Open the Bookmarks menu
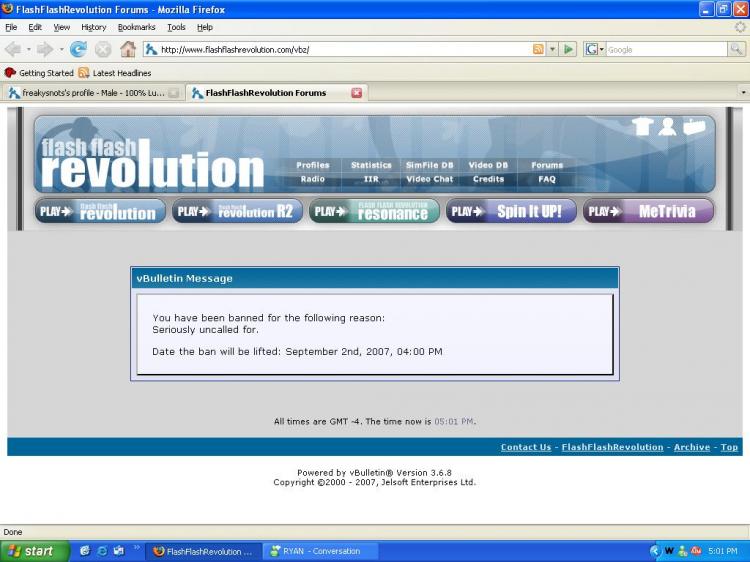The image size is (750, 562). (x=136, y=27)
